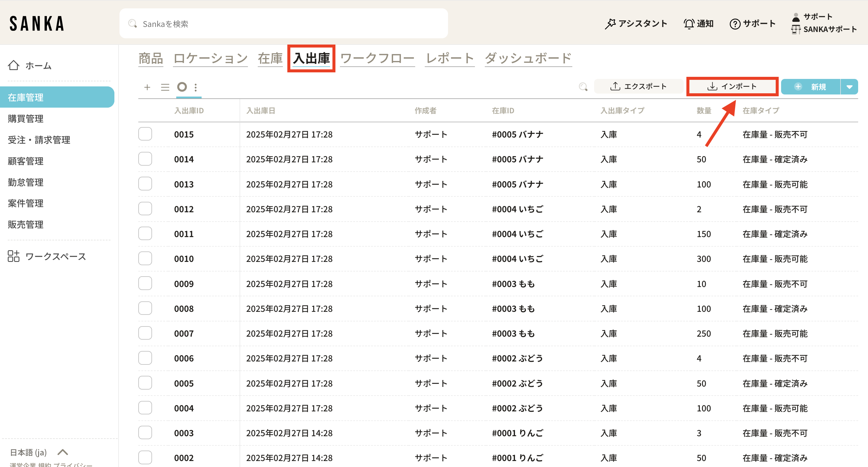Open the vertical three-dot options menu
868x467 pixels.
pos(196,87)
